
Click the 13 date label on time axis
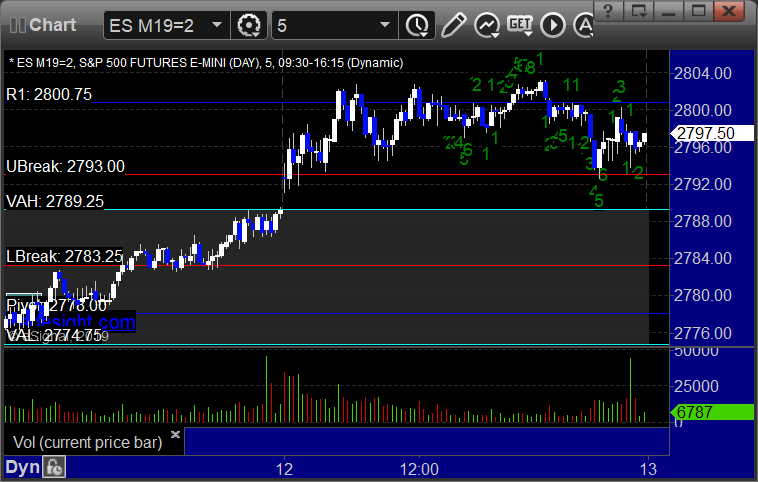tap(648, 469)
